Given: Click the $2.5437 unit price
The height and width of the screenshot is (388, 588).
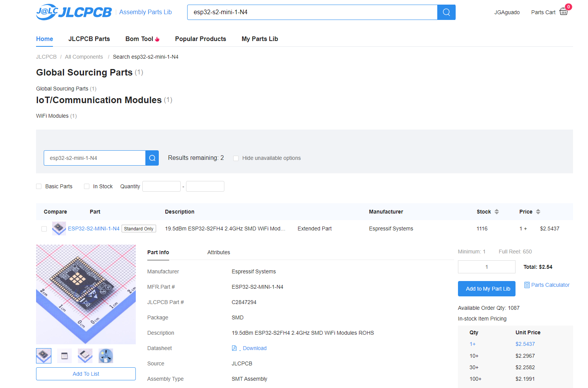Looking at the screenshot, I should coord(525,344).
